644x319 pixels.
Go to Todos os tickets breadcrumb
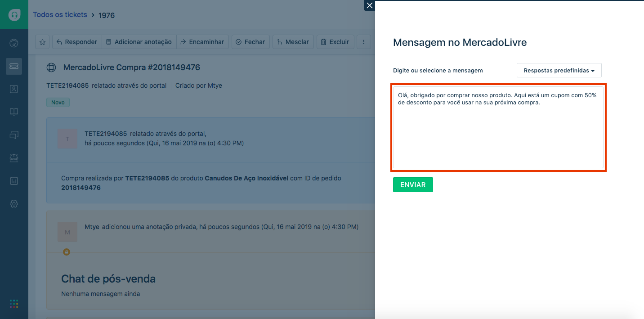click(60, 15)
